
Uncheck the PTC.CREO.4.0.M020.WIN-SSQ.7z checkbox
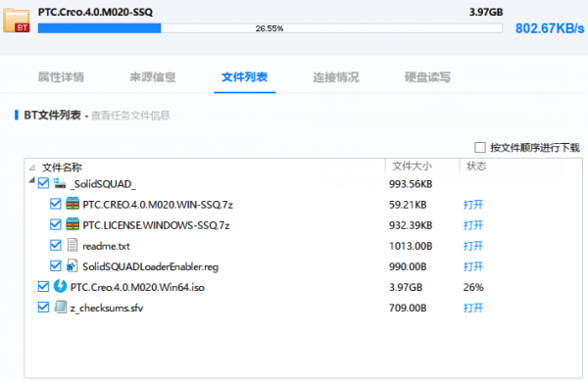tap(56, 204)
